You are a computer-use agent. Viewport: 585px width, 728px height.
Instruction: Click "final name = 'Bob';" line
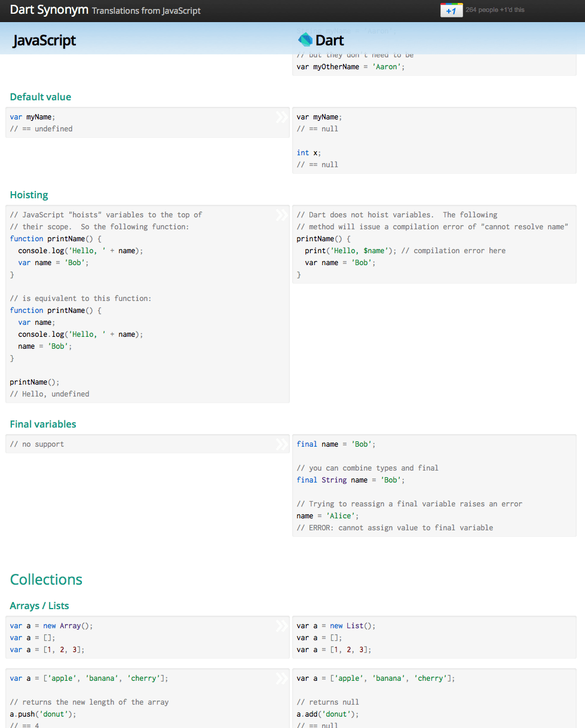pos(336,444)
